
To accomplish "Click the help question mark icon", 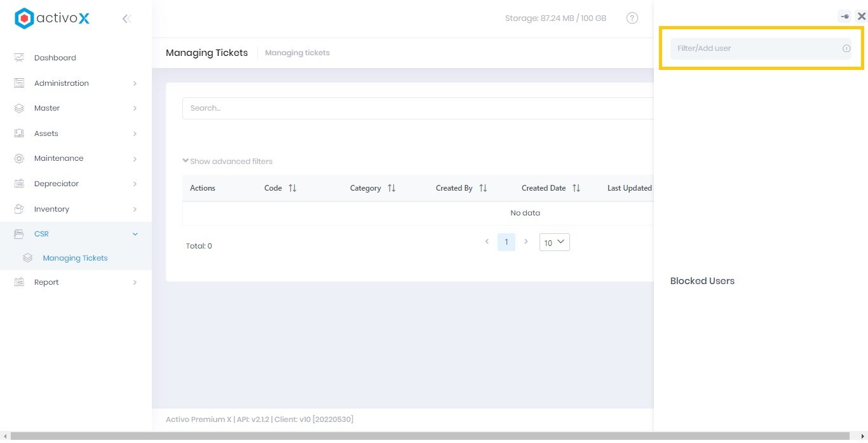I will click(632, 18).
